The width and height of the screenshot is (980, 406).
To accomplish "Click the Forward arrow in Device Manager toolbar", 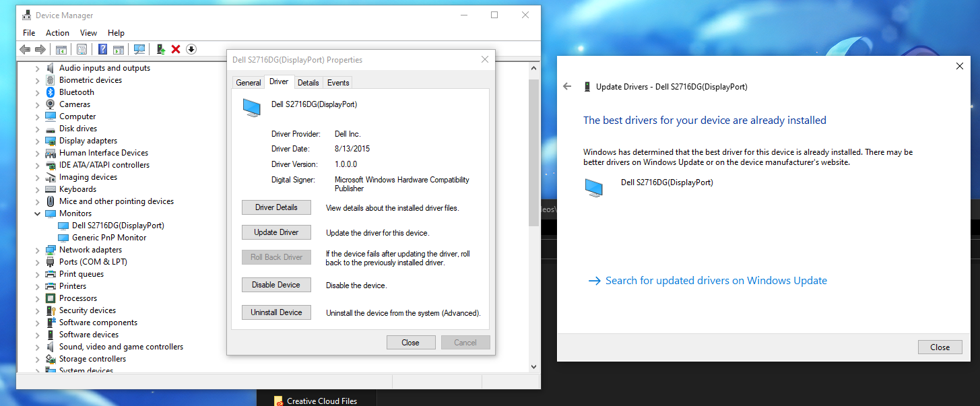I will (x=40, y=49).
